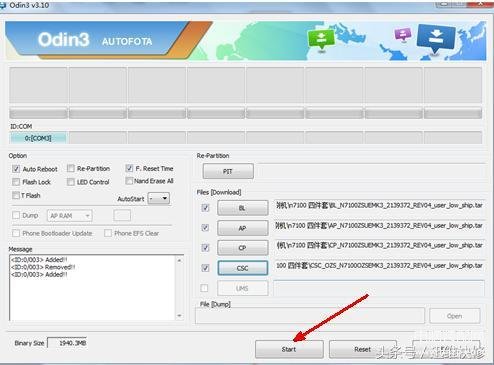The image size is (494, 365).
Task: Open the AutoStart dropdown
Action: pos(159,198)
